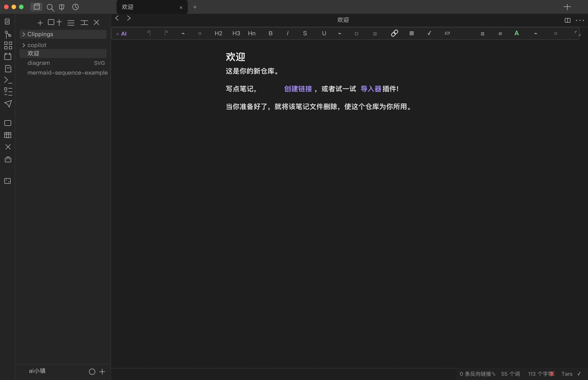
Task: Apply H2 heading formatting
Action: pos(218,33)
